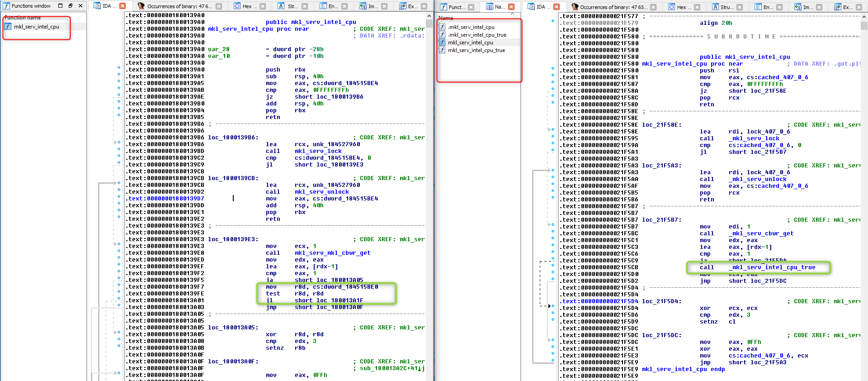Float the Functions window panel
Image resolution: width=868 pixels, height=381 pixels.
pyautogui.click(x=71, y=6)
